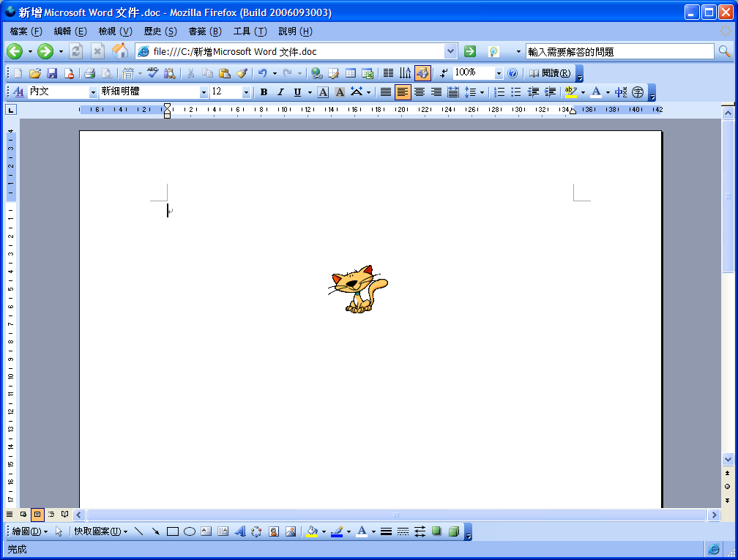Select the line drawing tool
738x560 pixels.
(x=139, y=531)
